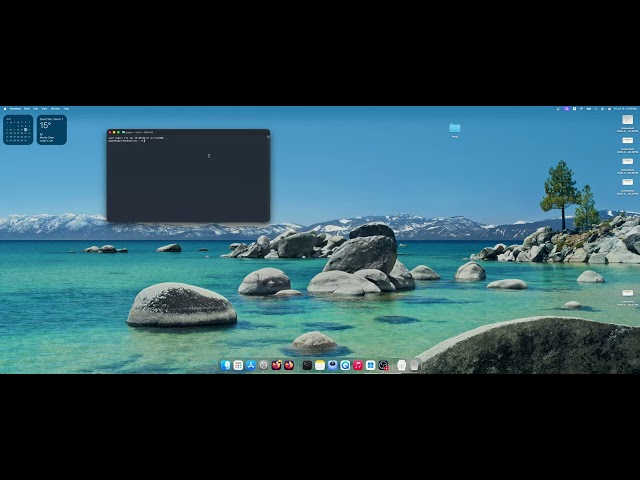Open the Terminal icon in the Dock
The image size is (640, 480).
(307, 365)
